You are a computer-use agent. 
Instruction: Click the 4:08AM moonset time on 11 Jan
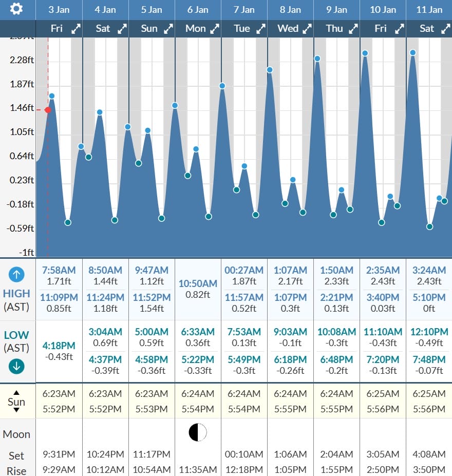tap(429, 454)
